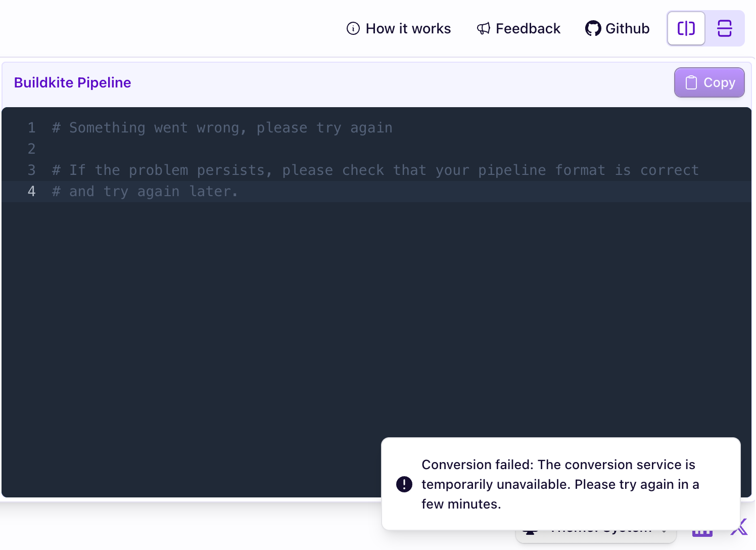This screenshot has height=550, width=756.
Task: Switch to side-by-side split layout
Action: 686,28
